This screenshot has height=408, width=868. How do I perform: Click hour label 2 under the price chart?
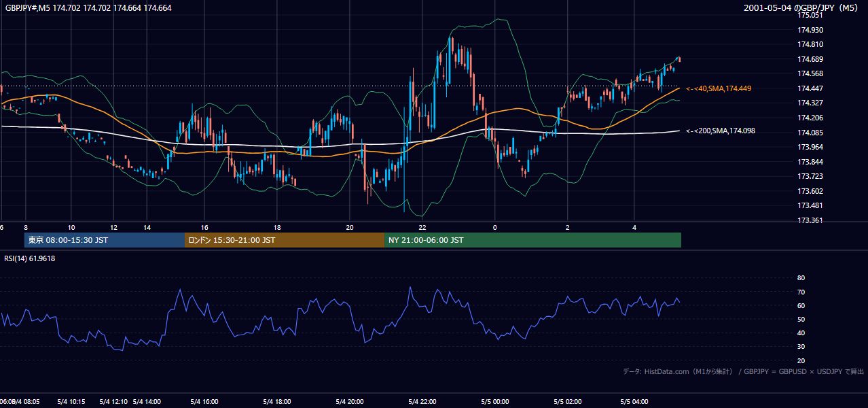pyautogui.click(x=567, y=227)
